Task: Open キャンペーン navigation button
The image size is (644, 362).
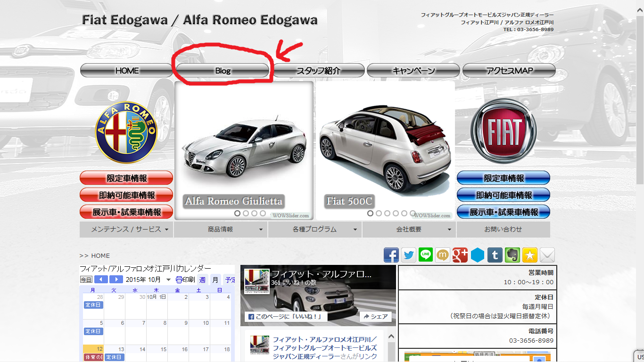Action: [x=413, y=71]
